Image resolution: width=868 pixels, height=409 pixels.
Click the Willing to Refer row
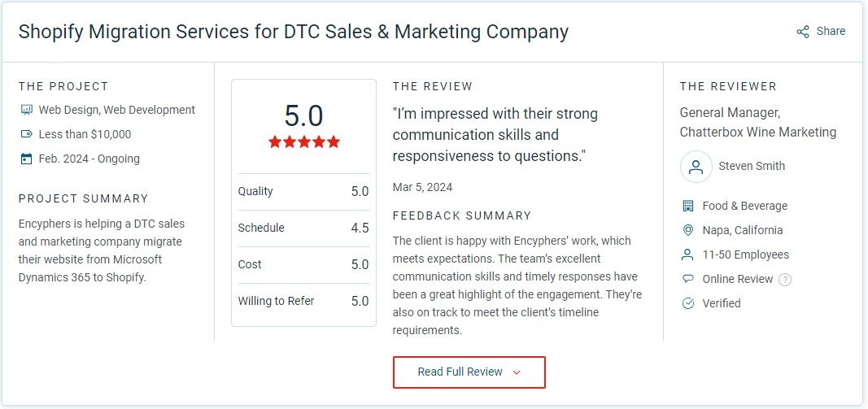[303, 302]
